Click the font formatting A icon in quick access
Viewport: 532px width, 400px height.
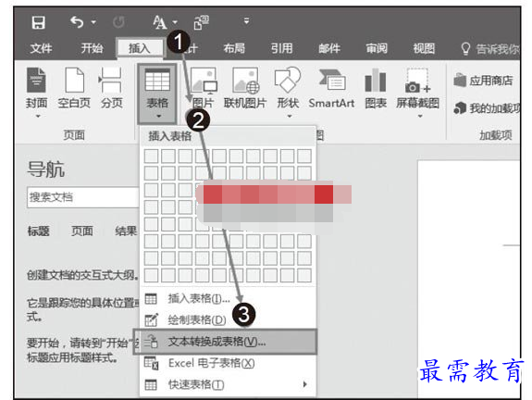tap(160, 22)
